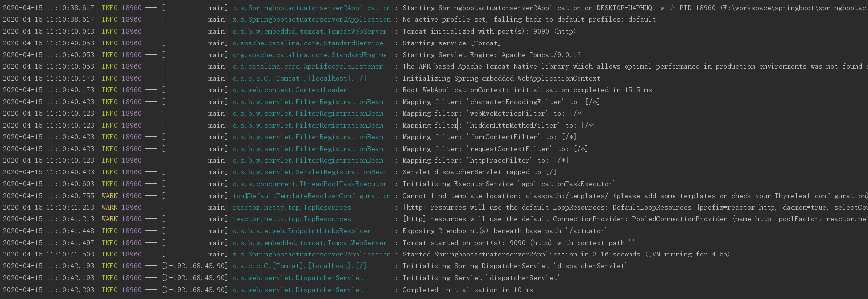Click the 'default LoopResources' warning message
The image size is (868, 299).
pyautogui.click(x=635, y=208)
